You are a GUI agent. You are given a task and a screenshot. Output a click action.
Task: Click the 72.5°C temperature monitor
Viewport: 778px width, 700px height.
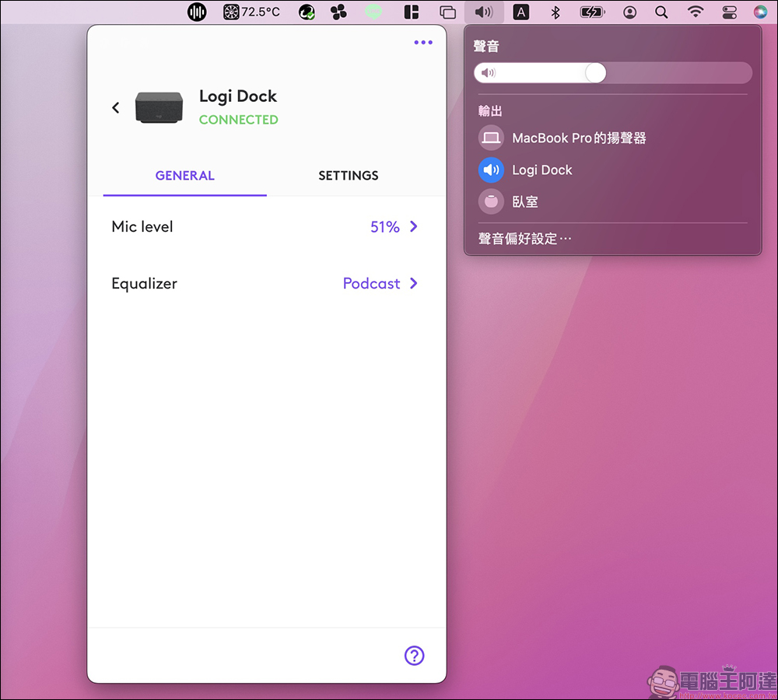tap(251, 12)
